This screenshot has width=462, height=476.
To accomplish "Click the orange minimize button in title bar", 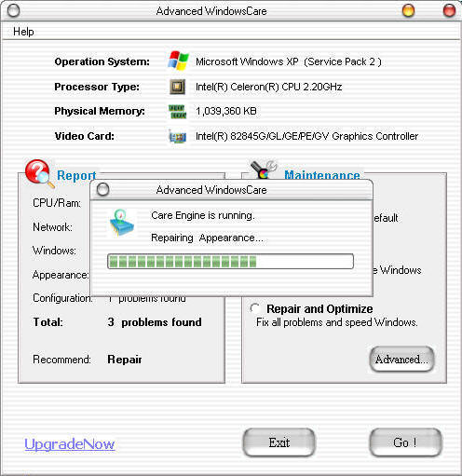I will coord(408,10).
